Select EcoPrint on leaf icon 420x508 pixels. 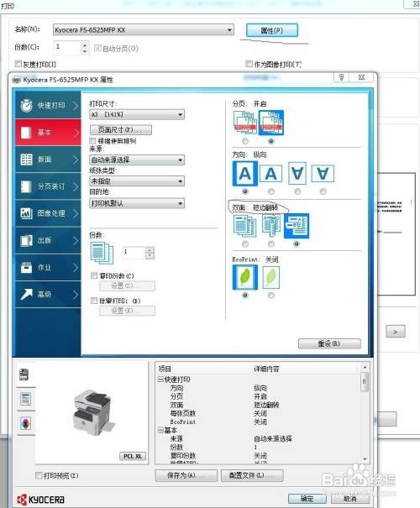[x=271, y=277]
